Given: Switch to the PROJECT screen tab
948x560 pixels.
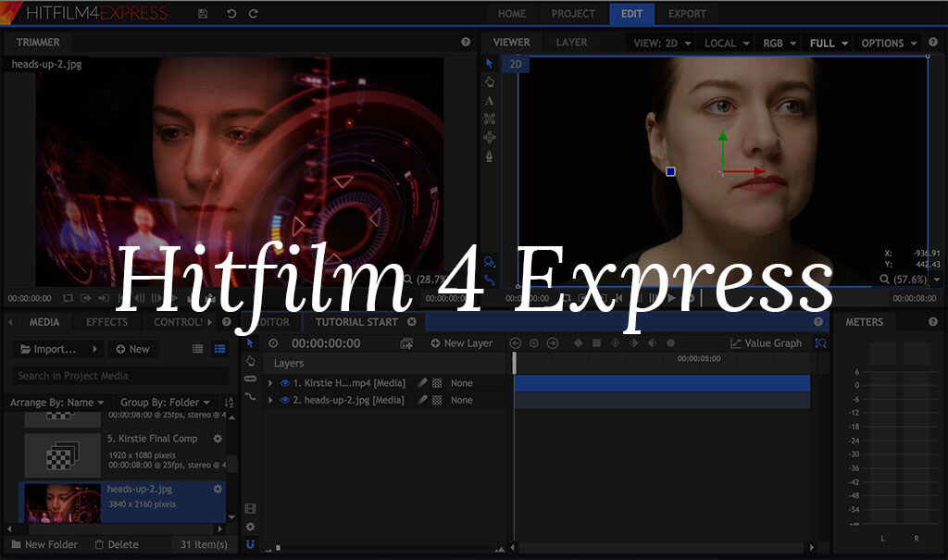Looking at the screenshot, I should [573, 13].
